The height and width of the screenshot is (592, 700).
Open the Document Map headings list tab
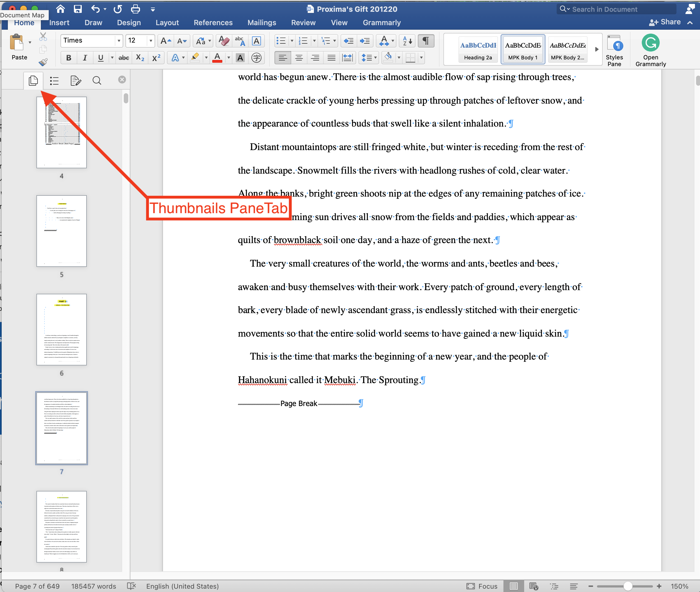[54, 81]
